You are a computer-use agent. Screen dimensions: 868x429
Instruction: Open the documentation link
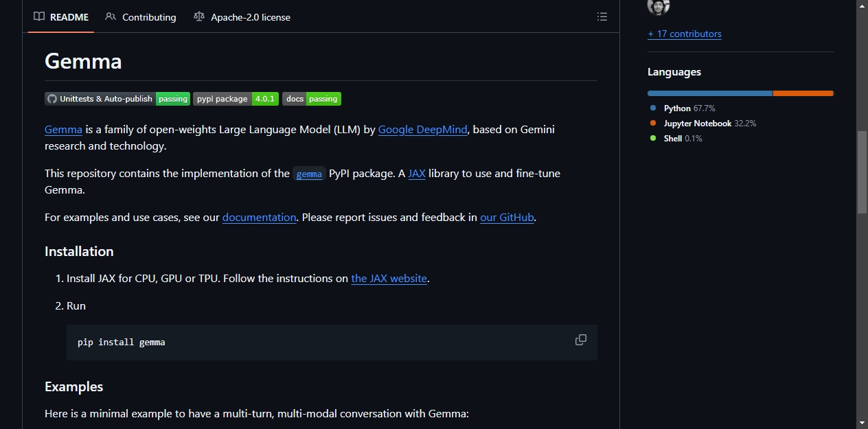click(x=259, y=217)
